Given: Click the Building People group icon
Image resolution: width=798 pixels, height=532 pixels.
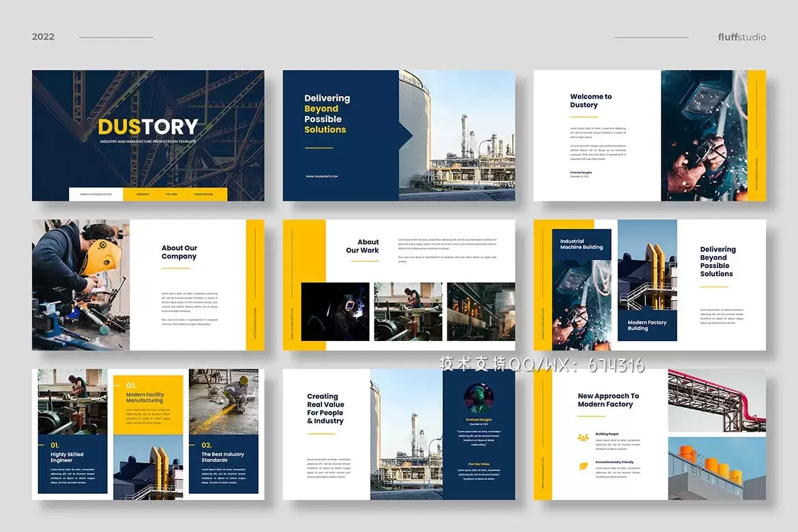Looking at the screenshot, I should coord(583,437).
